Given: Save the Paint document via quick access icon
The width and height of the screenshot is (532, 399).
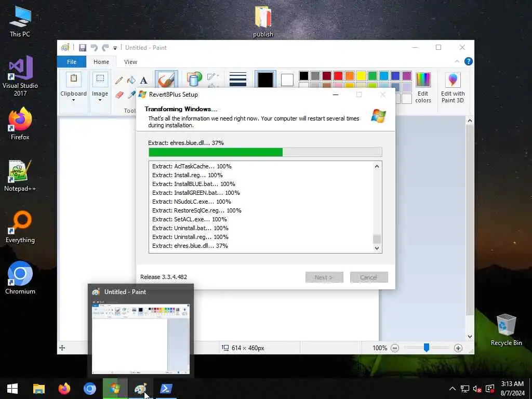Looking at the screenshot, I should coord(83,48).
